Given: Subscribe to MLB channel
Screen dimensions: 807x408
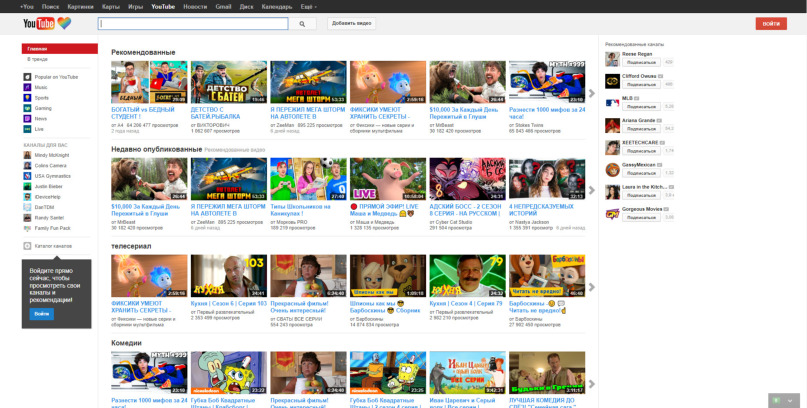Looking at the screenshot, I should point(641,107).
